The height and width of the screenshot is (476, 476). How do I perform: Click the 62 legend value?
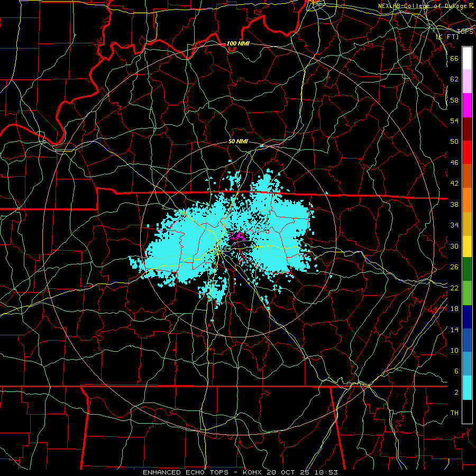tap(454, 79)
